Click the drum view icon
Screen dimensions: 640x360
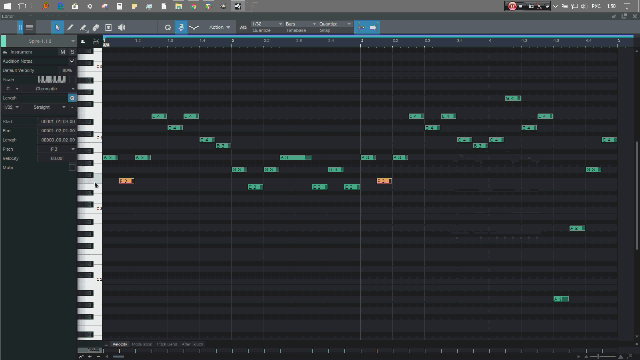[x=96, y=41]
